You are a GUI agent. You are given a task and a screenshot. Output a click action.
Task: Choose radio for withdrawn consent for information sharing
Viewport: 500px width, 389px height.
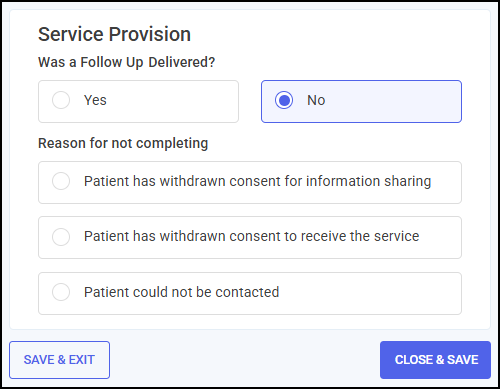tap(61, 181)
